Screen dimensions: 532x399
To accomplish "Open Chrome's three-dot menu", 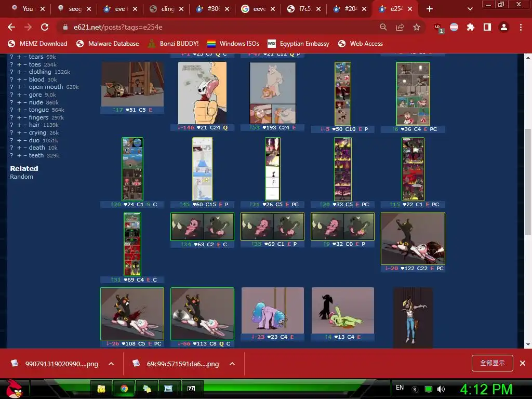I will tap(521, 27).
